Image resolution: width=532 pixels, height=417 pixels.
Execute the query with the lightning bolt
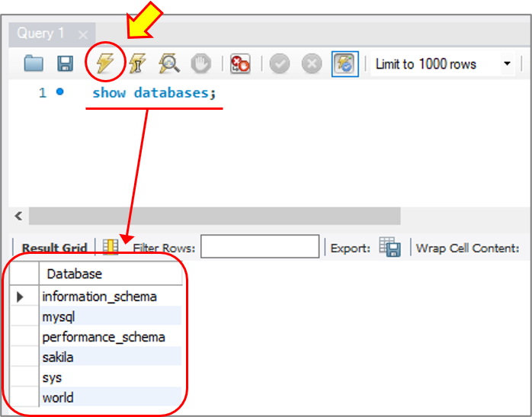pyautogui.click(x=105, y=63)
